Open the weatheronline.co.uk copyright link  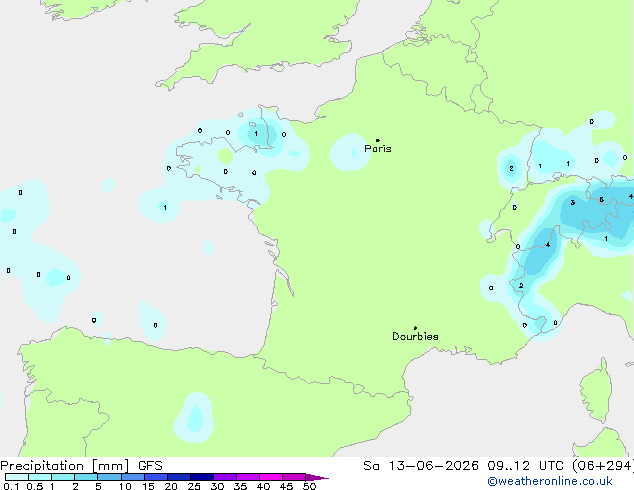tap(550, 482)
